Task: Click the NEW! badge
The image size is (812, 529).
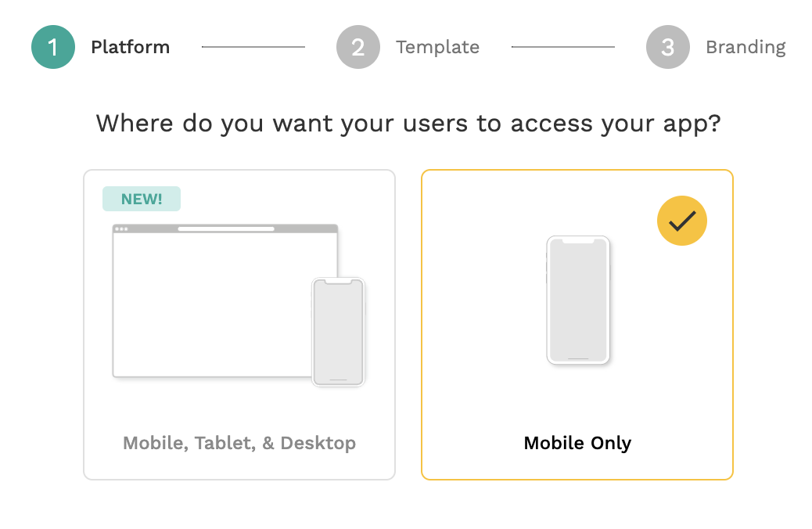Action: [x=142, y=199]
